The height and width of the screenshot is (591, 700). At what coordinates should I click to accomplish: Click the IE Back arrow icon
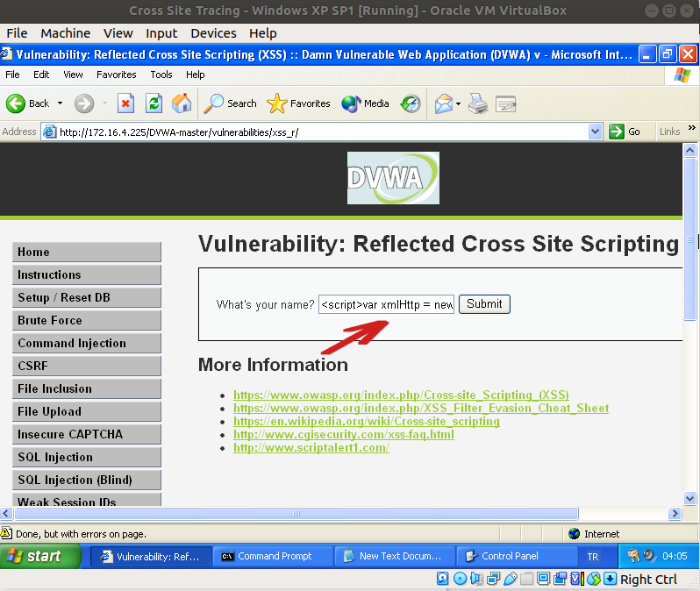(16, 103)
